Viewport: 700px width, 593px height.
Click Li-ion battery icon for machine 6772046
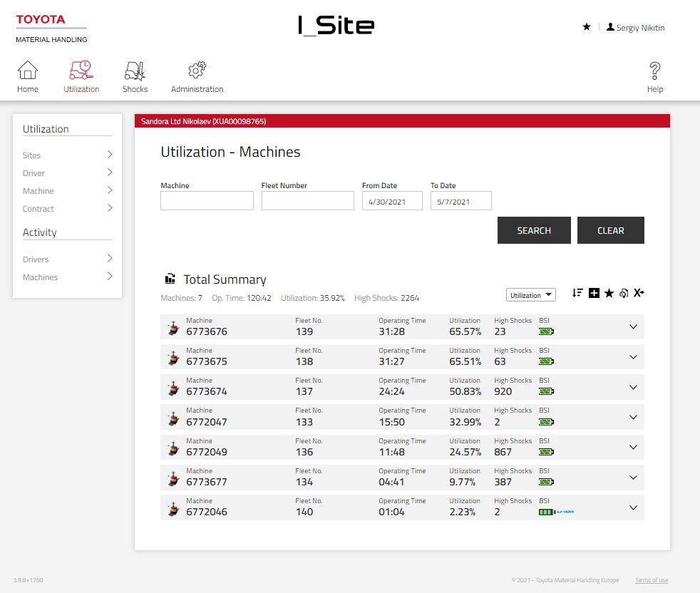click(x=556, y=512)
